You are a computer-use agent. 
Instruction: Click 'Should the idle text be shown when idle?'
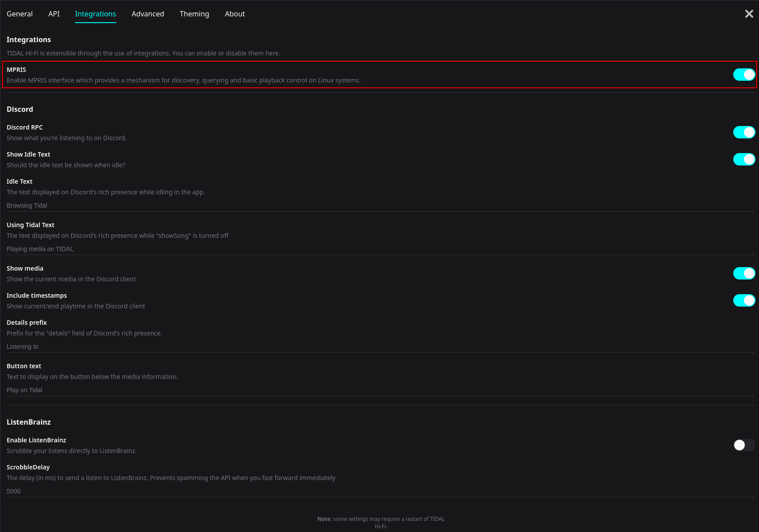coord(66,165)
